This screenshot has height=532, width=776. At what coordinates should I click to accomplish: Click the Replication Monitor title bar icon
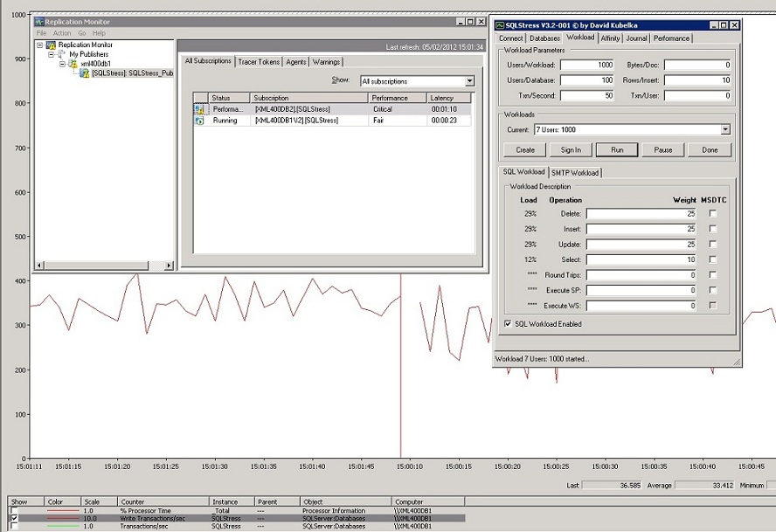pyautogui.click(x=39, y=21)
